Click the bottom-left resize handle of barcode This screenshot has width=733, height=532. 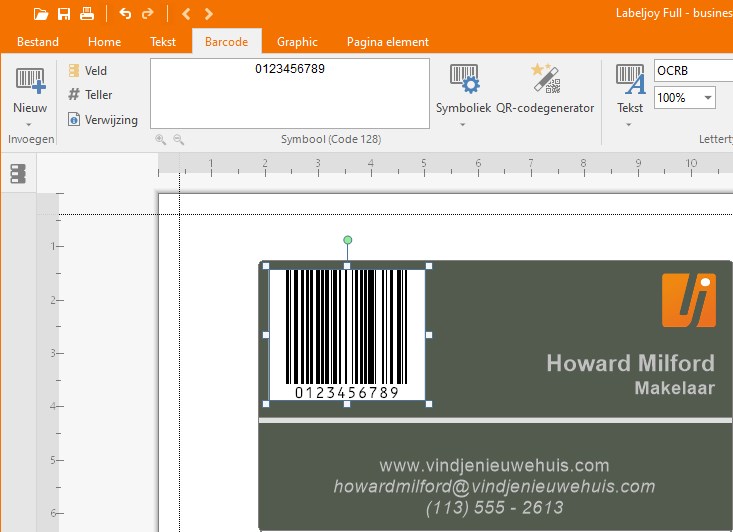coord(266,404)
